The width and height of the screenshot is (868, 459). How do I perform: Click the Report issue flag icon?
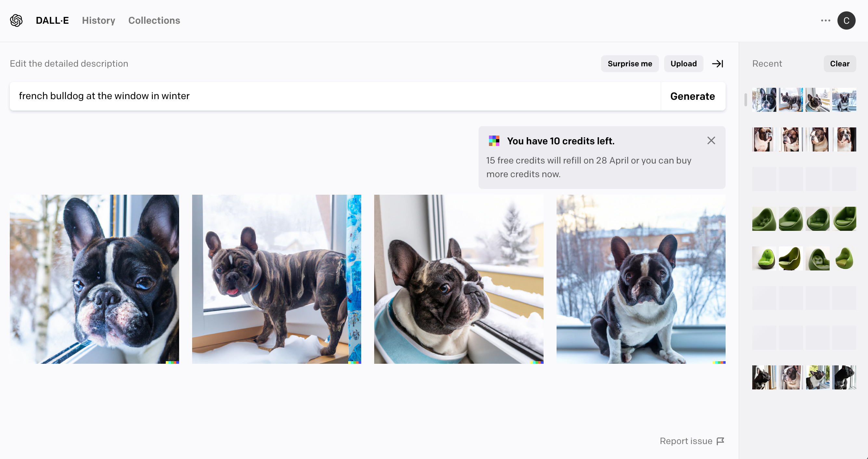(x=720, y=441)
